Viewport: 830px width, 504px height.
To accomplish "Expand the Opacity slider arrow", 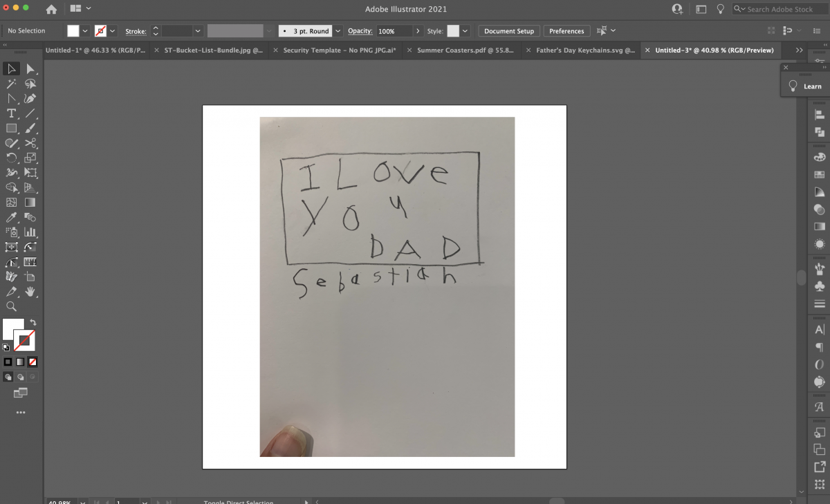I will 418,31.
